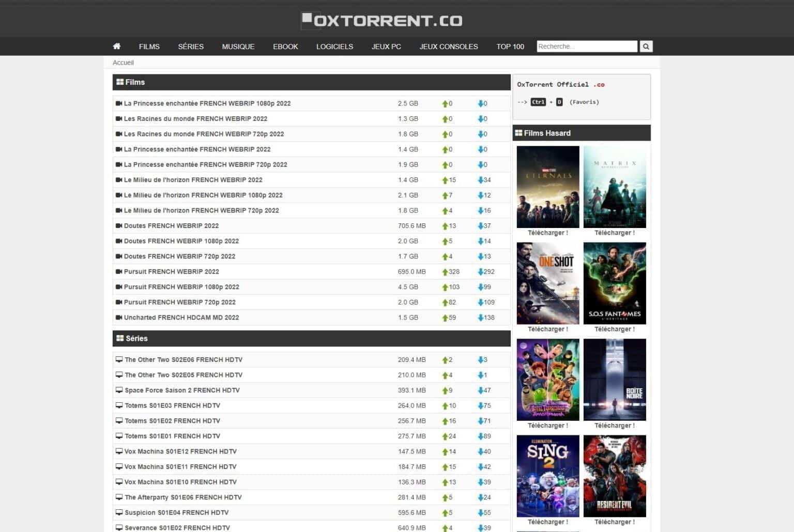
Task: Open La Princesse enchantée WEBRIP 1080p link
Action: click(x=207, y=103)
